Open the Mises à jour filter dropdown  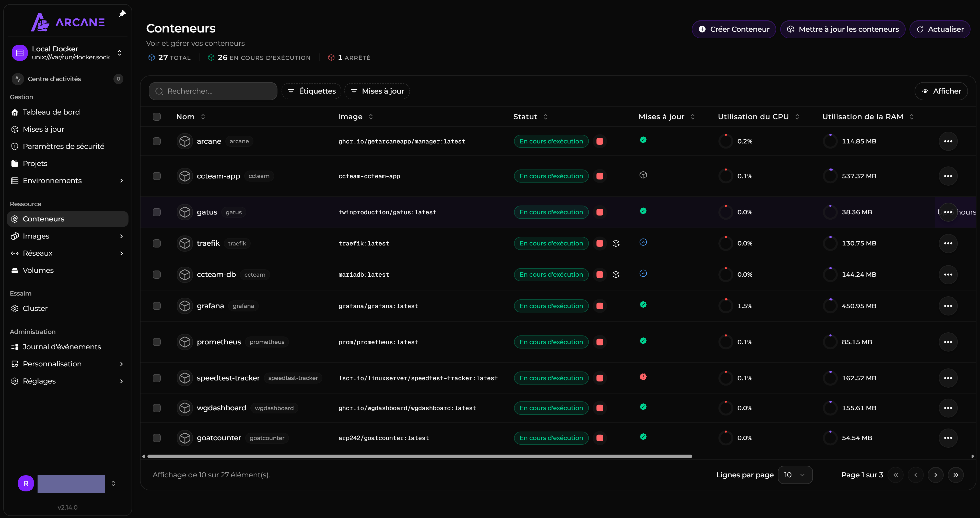(x=377, y=91)
